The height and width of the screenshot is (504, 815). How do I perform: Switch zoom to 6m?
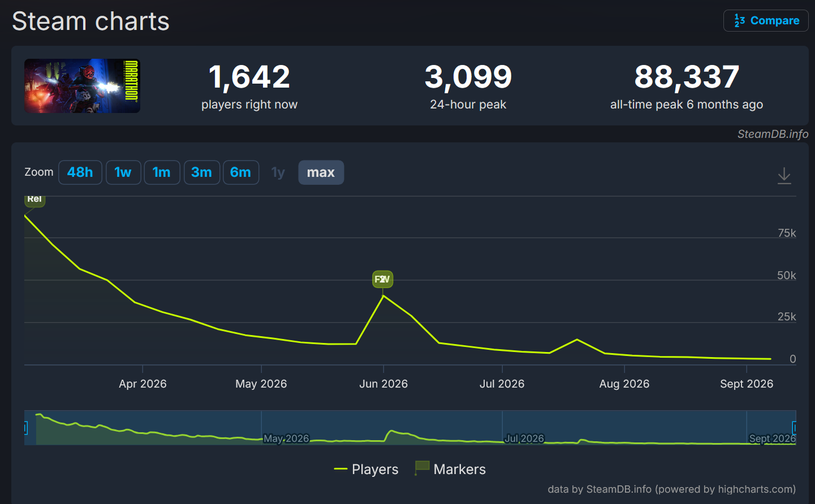241,172
